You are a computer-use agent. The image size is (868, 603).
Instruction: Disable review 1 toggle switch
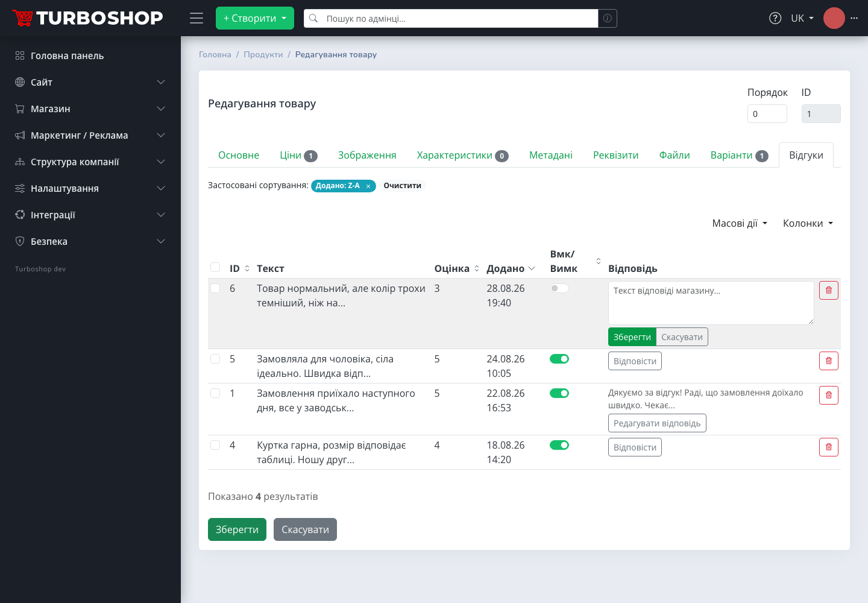pyautogui.click(x=559, y=393)
